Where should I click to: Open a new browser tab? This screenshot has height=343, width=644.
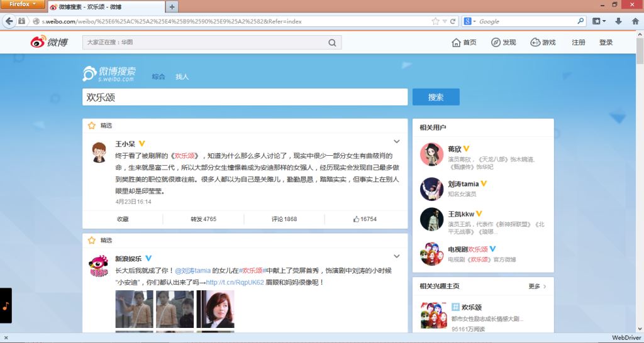coord(172,7)
